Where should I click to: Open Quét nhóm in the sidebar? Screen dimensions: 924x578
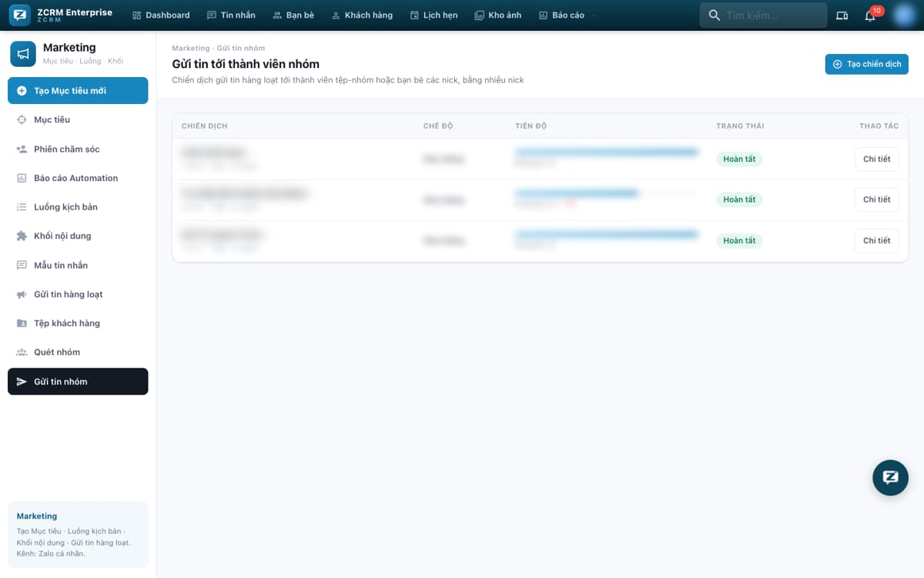[78, 352]
